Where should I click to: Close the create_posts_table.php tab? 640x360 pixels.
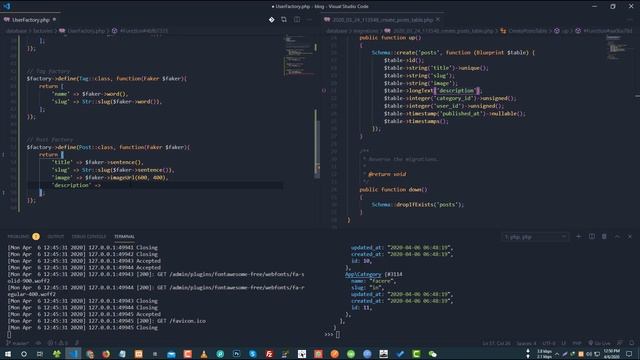pyautogui.click(x=438, y=20)
